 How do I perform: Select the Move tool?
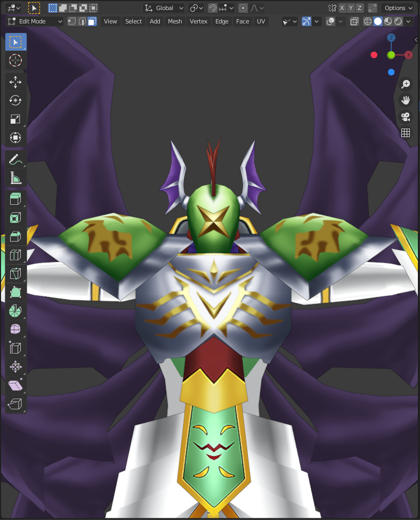tap(15, 82)
